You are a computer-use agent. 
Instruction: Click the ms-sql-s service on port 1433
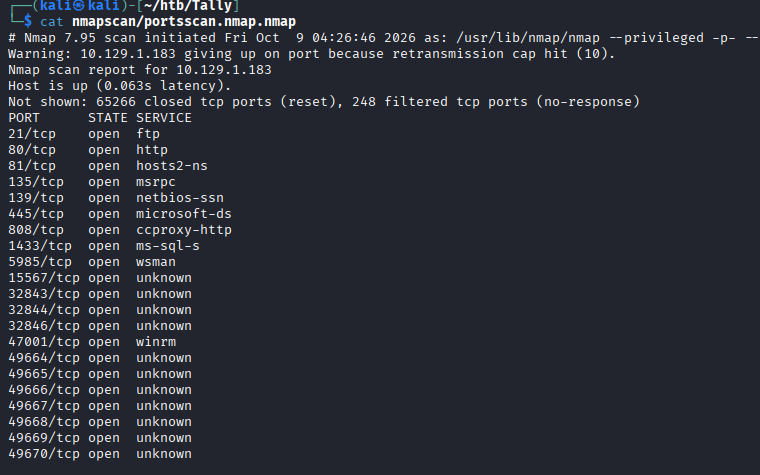[168, 246]
